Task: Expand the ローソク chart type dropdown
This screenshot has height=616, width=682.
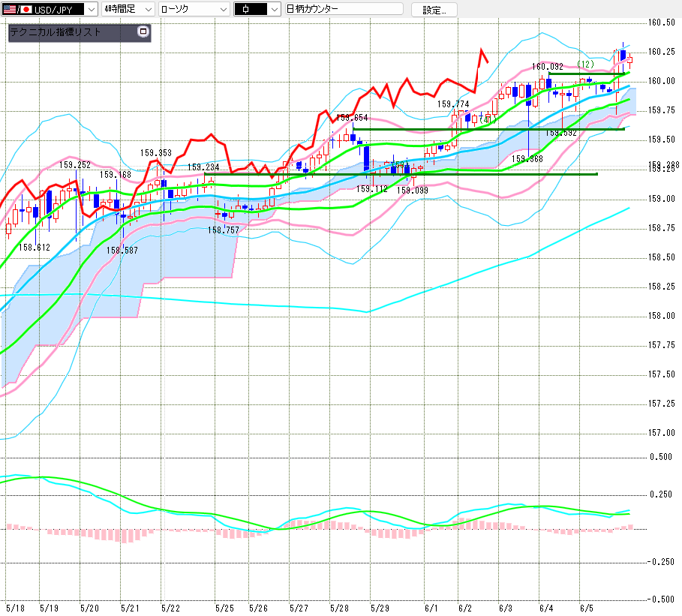Action: coord(194,9)
